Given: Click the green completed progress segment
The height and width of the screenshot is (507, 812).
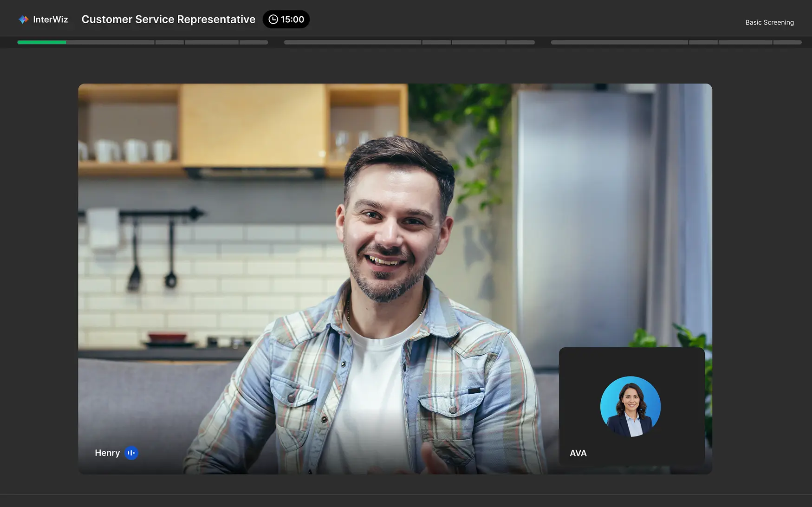Looking at the screenshot, I should tap(41, 42).
